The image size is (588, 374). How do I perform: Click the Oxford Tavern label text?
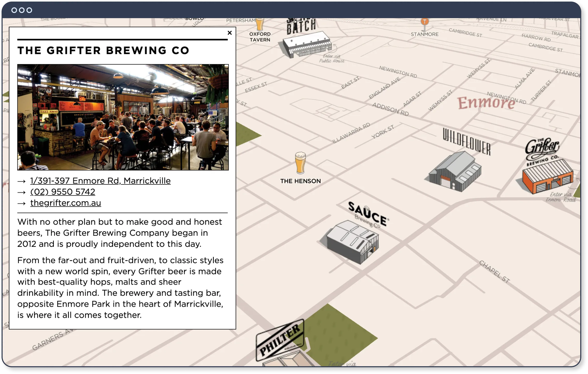(260, 37)
